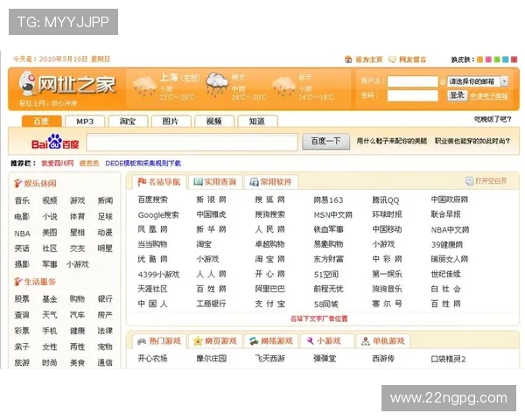This screenshot has width=525, height=420.
Task: Open the Google搜索 site link
Action: [x=158, y=214]
